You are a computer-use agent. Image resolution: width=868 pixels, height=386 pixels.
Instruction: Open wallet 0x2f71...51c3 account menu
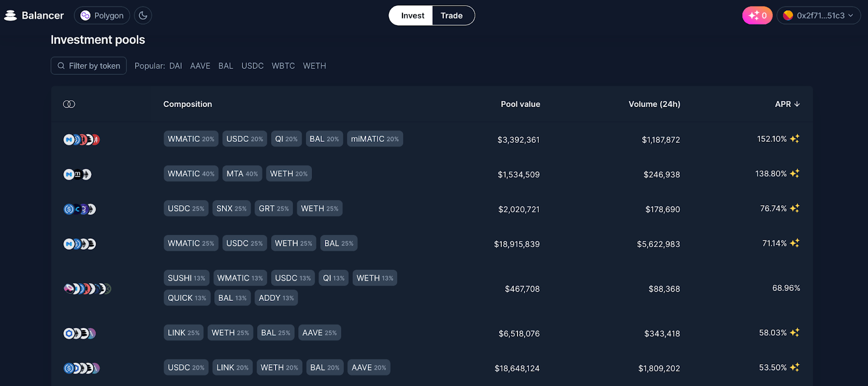tap(819, 16)
